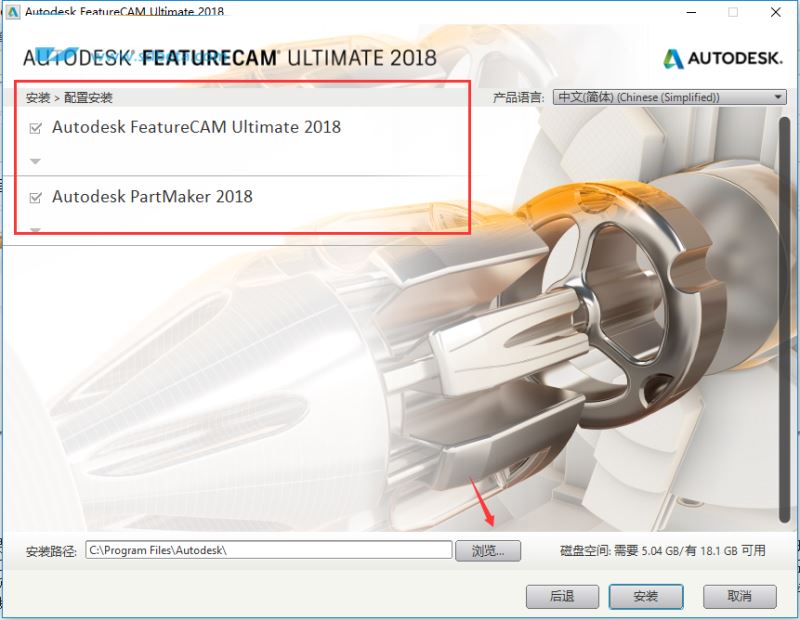
Task: Enable Autodesk PartMaker 2018 for installation
Action: (36, 196)
